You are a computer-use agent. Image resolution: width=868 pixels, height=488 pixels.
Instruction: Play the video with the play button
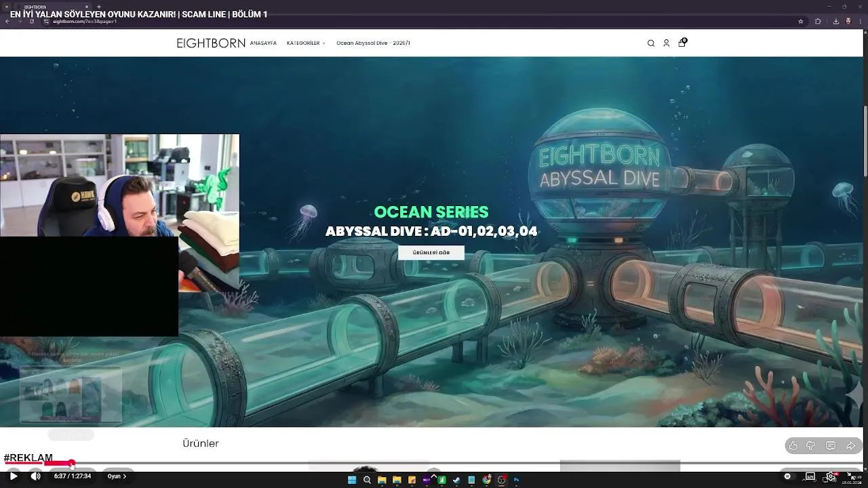[14, 476]
